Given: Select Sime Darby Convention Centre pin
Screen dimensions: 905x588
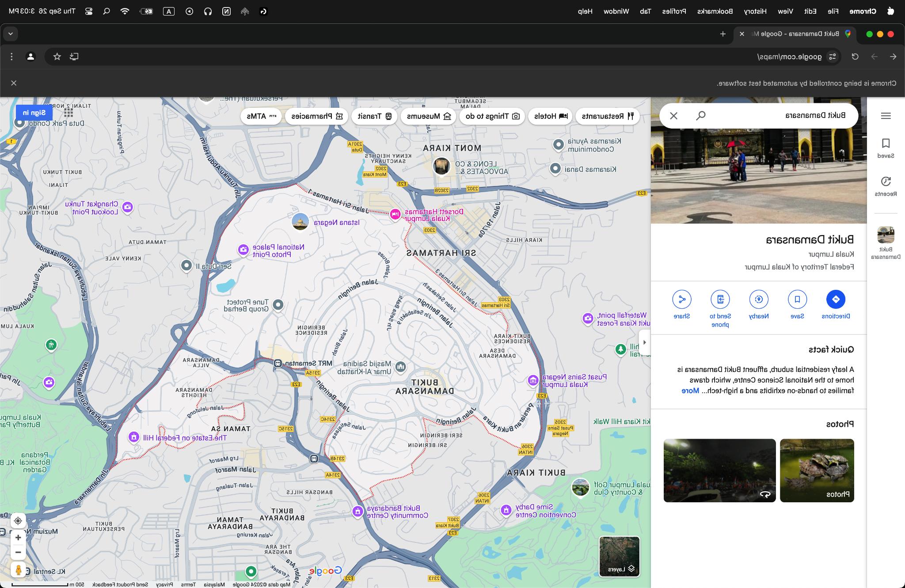Looking at the screenshot, I should (506, 511).
